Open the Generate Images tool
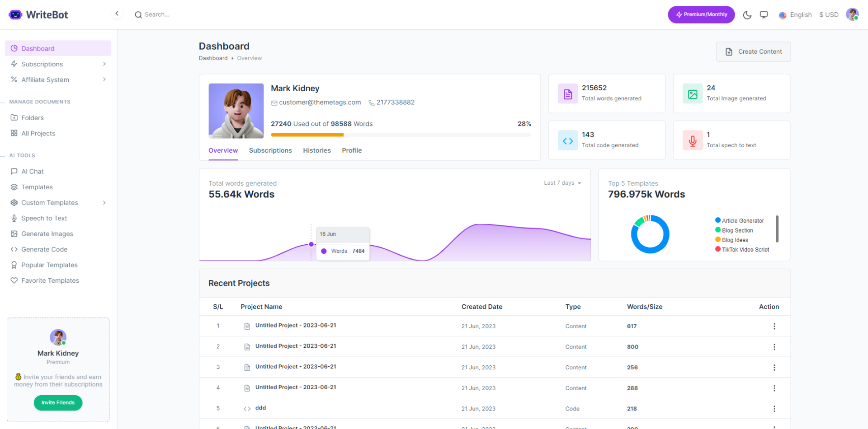Image resolution: width=868 pixels, height=429 pixels. click(x=47, y=233)
